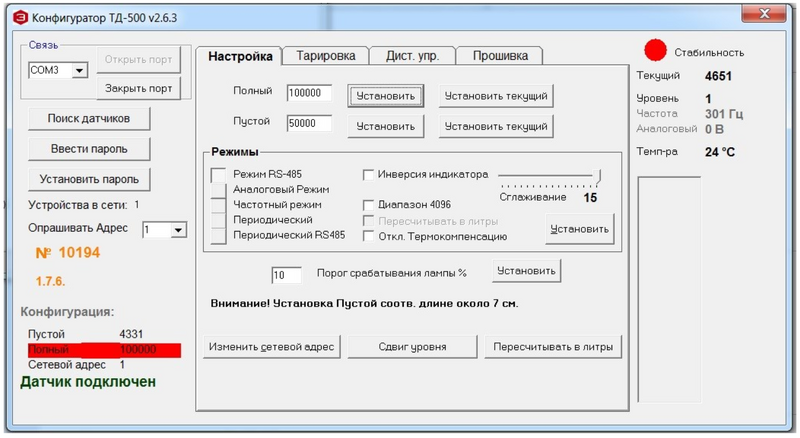Click the Сглаживание value 15
The height and width of the screenshot is (438, 800).
[x=590, y=198]
